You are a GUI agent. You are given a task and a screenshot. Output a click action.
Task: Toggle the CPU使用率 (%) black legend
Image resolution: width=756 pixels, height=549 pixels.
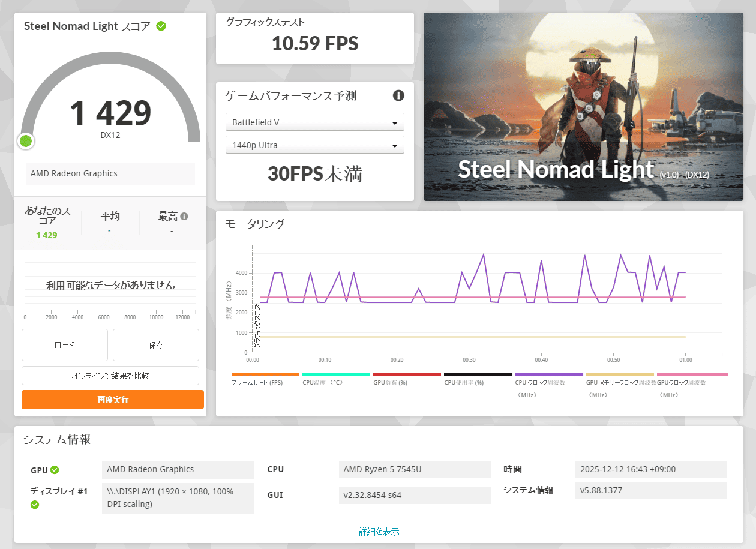point(478,374)
